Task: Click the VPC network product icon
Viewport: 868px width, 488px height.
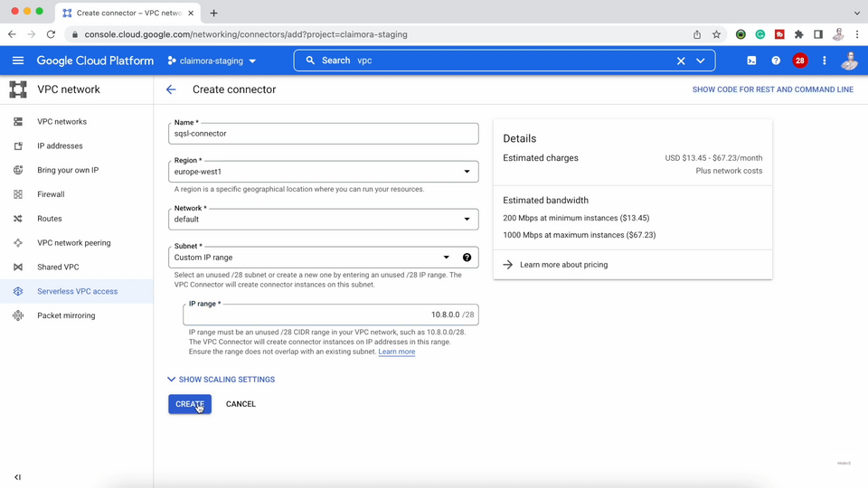Action: coord(18,89)
